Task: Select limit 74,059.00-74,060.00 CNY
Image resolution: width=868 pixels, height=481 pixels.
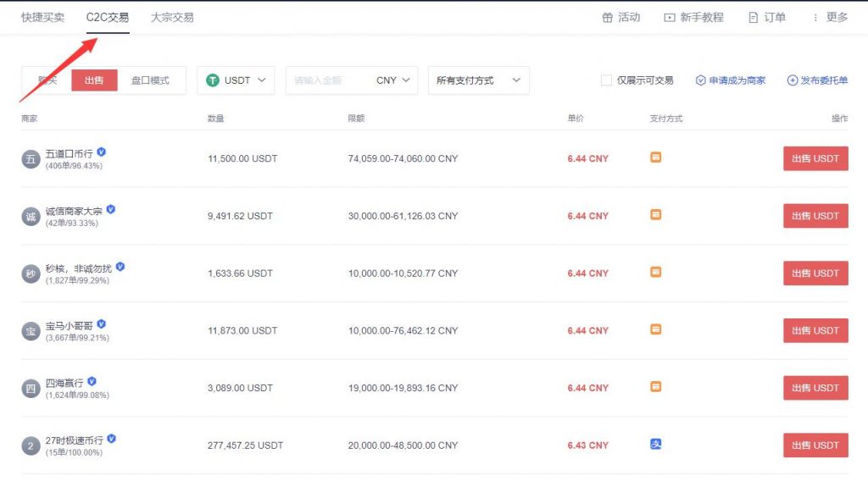Action: 403,158
